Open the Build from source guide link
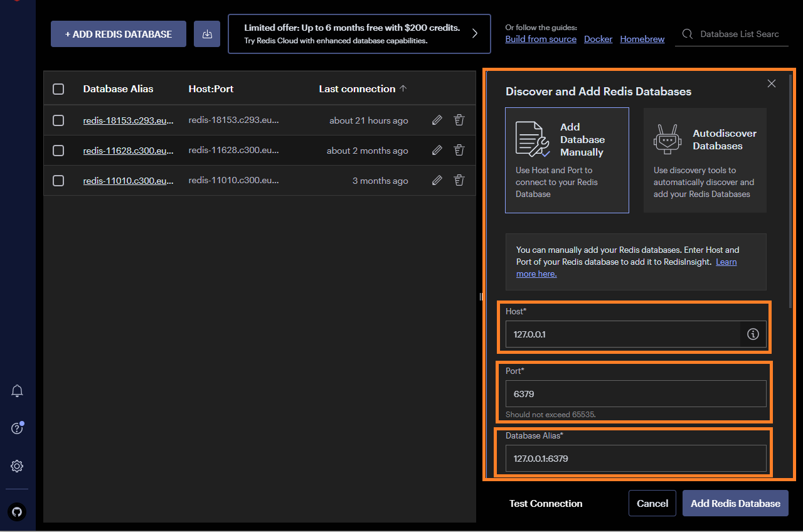 coord(541,39)
